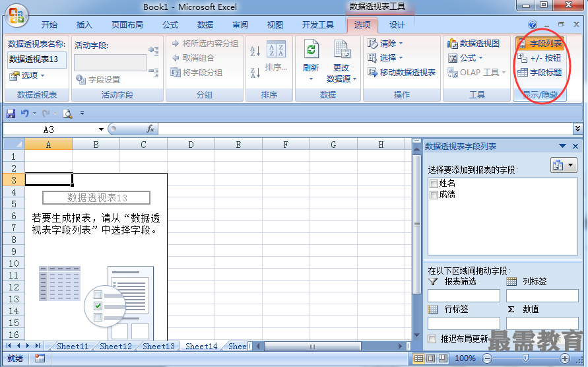
Task: Toggle Field List (字段列表) button
Action: [540, 44]
